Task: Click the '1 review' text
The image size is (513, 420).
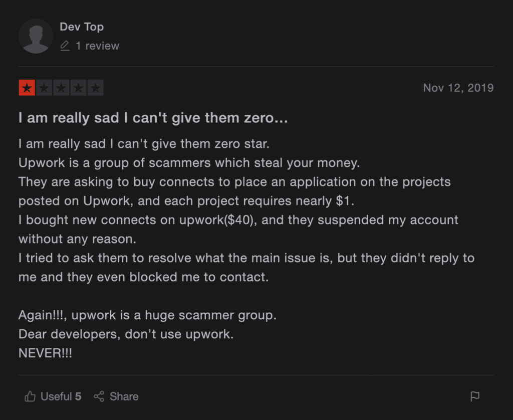Action: click(x=98, y=46)
